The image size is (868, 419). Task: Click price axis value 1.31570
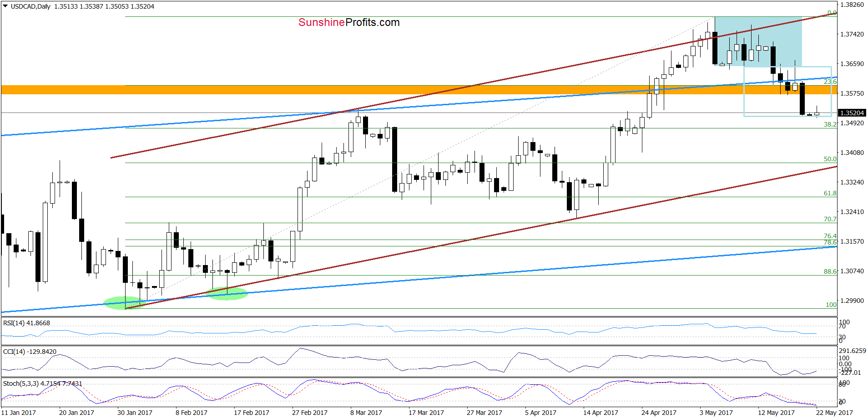[x=852, y=241]
